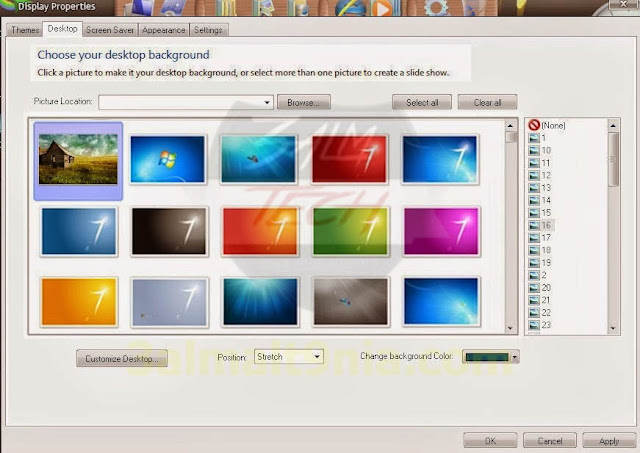Click picture icon beside item 1
Screen dimensions: 640x453
tap(534, 138)
